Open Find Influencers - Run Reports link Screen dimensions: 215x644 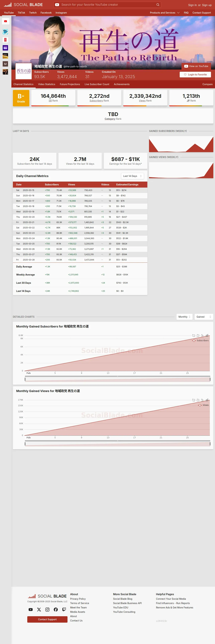pos(173,603)
